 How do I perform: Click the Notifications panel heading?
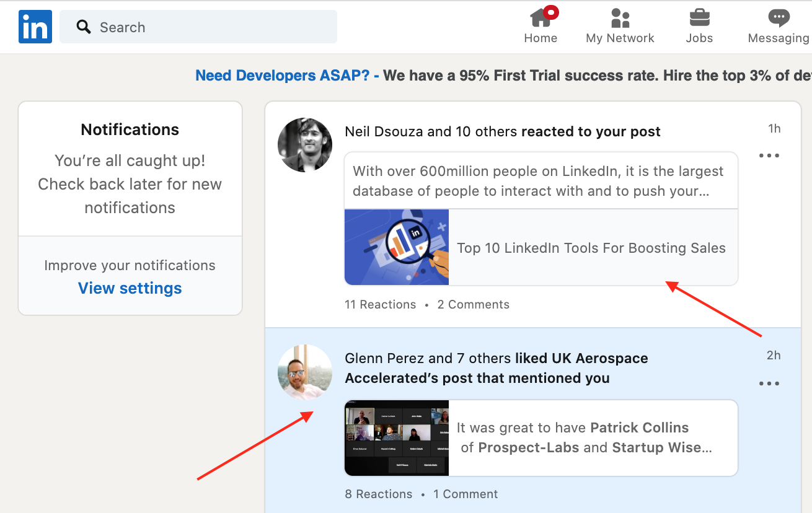tap(130, 129)
